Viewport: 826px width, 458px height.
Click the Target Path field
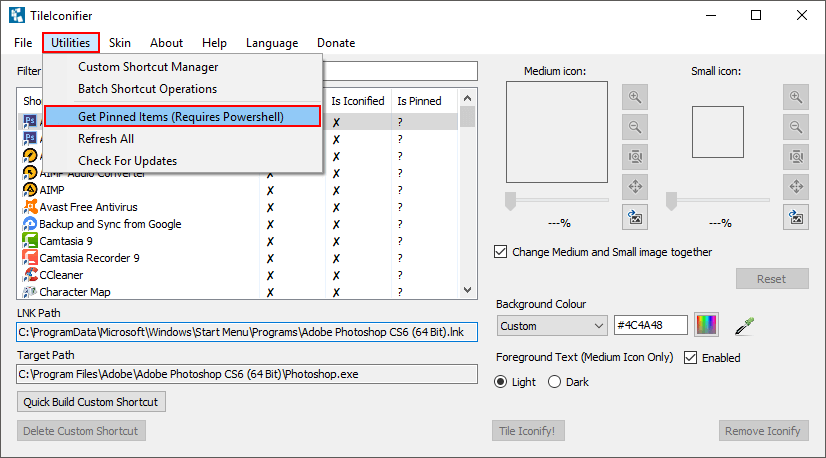click(x=247, y=374)
